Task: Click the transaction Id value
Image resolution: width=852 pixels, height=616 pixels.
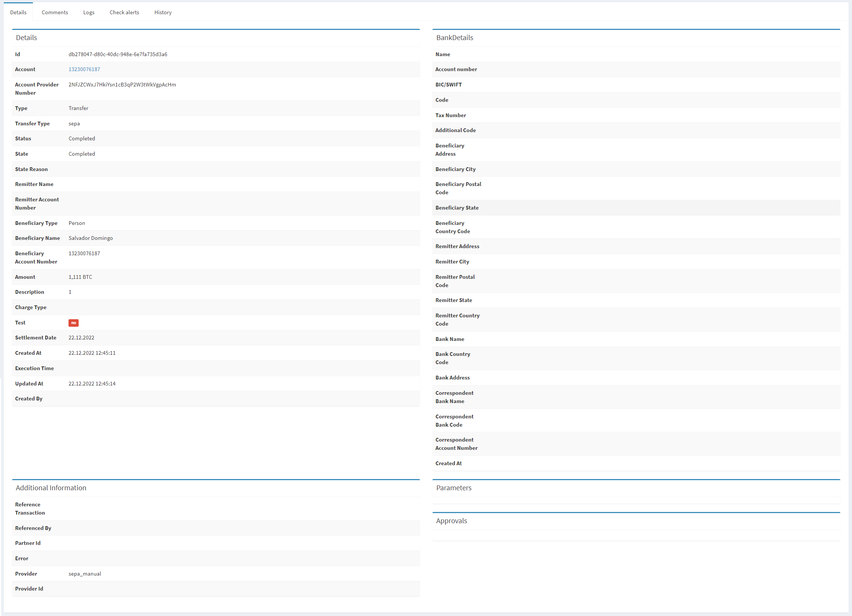Action: coord(118,55)
